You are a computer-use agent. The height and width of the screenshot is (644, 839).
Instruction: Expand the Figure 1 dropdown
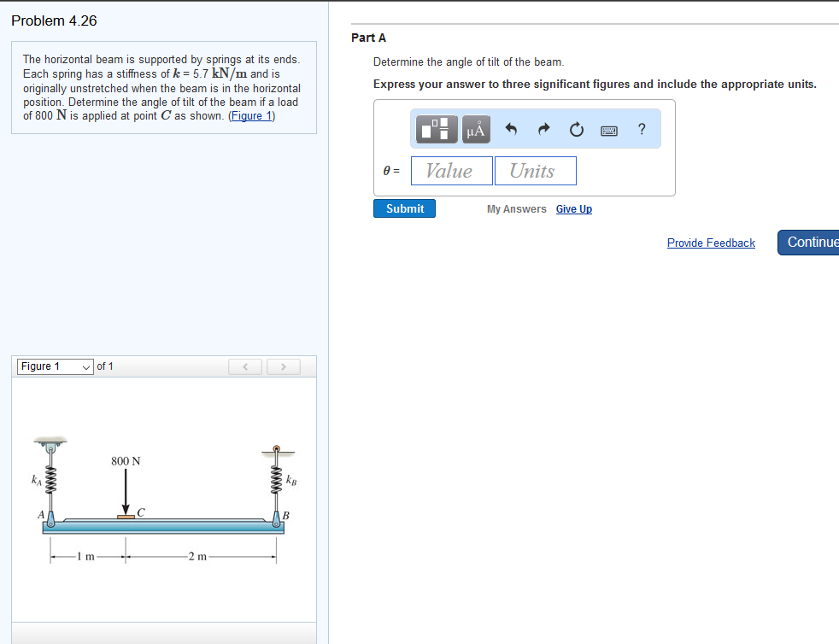(x=56, y=366)
